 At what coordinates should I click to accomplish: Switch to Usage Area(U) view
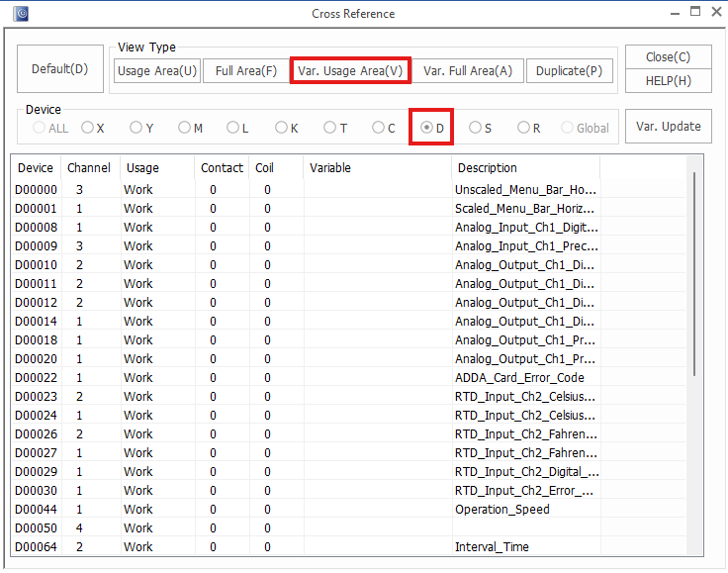pyautogui.click(x=157, y=71)
